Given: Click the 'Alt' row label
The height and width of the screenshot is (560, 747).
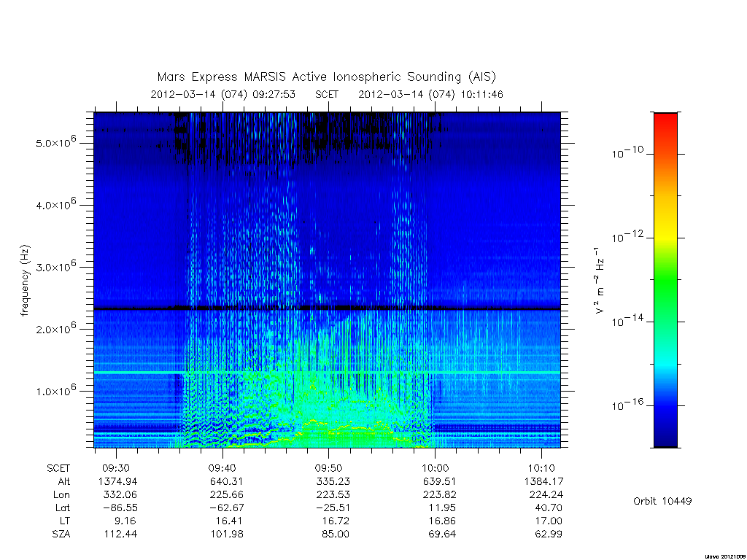Looking at the screenshot, I should (64, 481).
